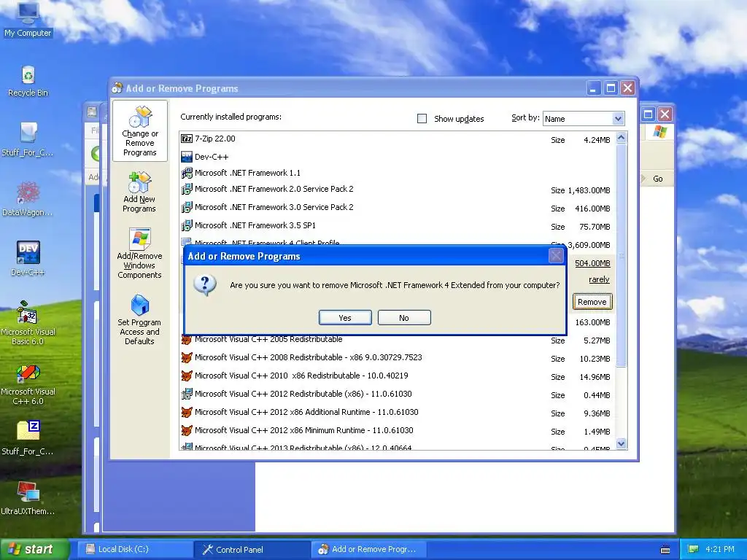
Task: Switch to Local Disk (C:) taskbar button
Action: click(x=134, y=549)
